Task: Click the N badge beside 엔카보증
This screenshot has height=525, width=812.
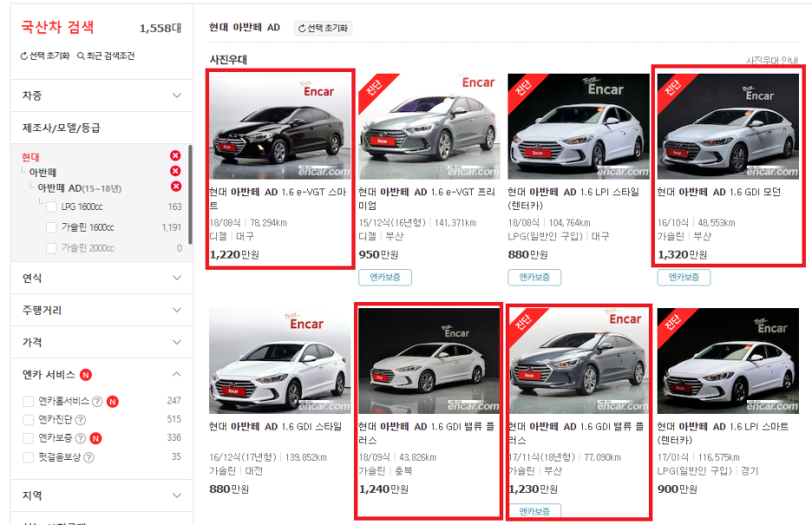Action: point(95,438)
